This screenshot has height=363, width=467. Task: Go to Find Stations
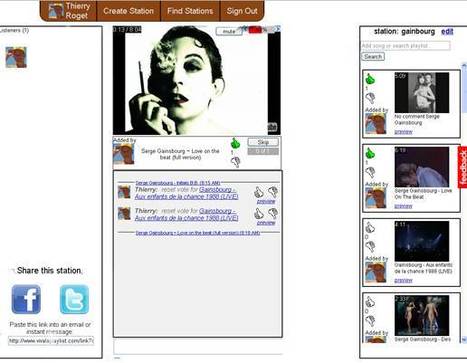tap(190, 11)
